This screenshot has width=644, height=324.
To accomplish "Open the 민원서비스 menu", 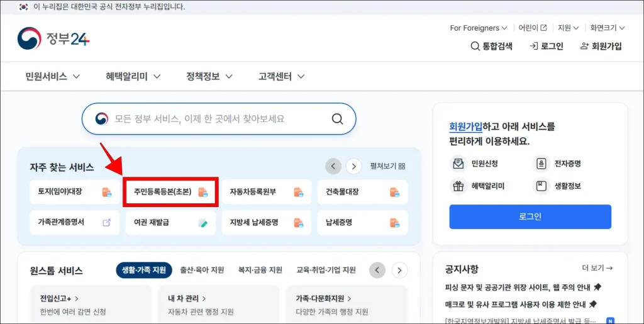I will [53, 76].
